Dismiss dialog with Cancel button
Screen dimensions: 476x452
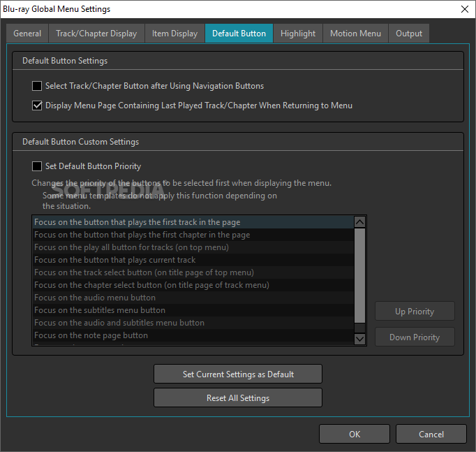pyautogui.click(x=431, y=434)
